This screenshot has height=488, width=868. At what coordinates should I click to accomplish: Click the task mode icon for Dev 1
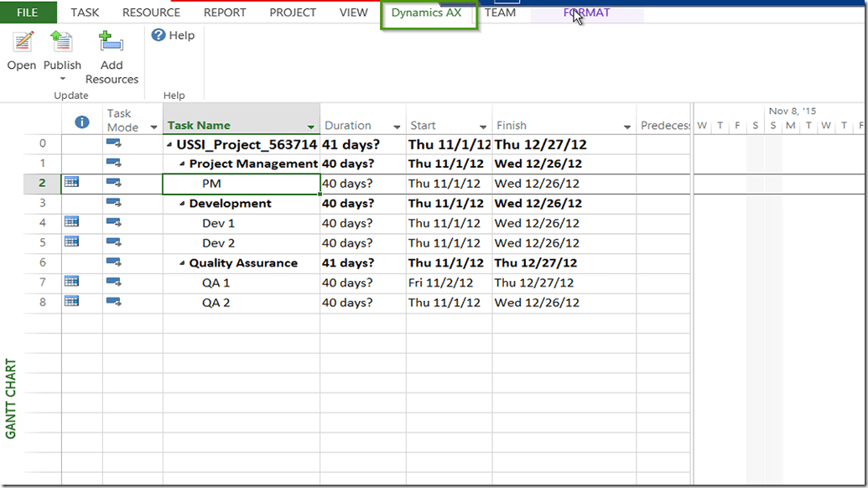(x=113, y=222)
